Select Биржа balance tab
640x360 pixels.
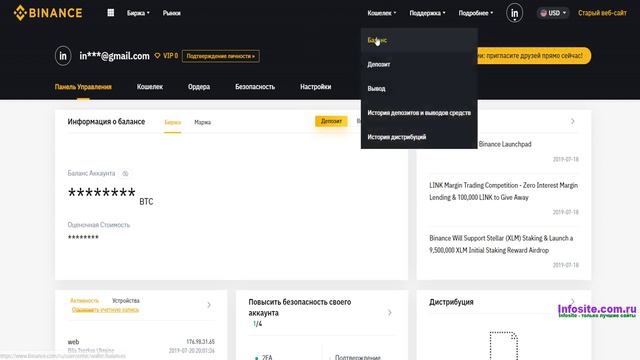point(173,122)
